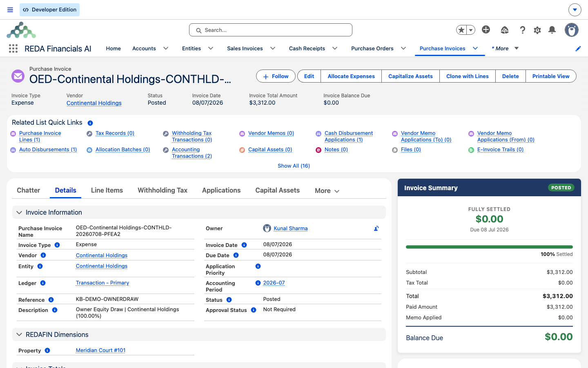588x368 pixels.
Task: Click the Invoice Date info icon
Action: (x=244, y=245)
